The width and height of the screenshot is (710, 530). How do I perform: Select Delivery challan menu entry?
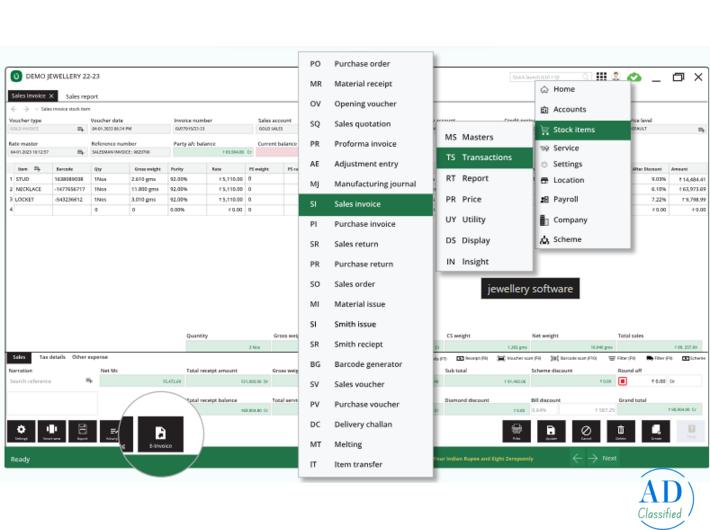pos(366,424)
